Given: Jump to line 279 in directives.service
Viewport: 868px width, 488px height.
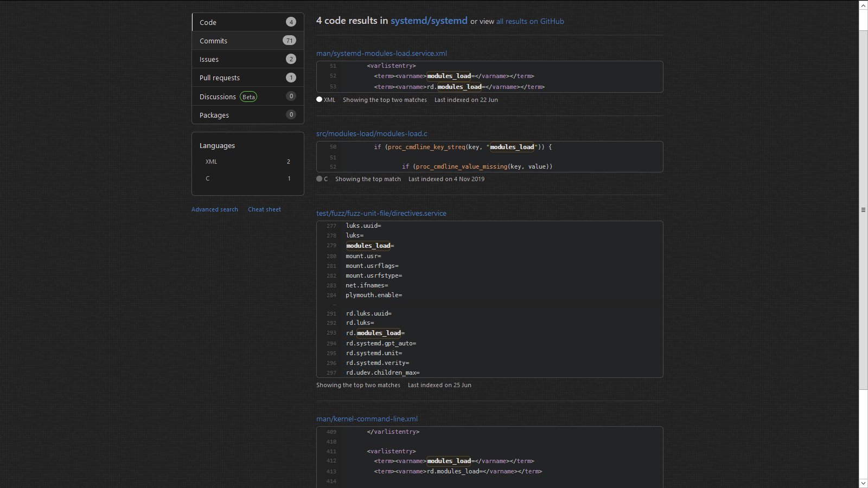Looking at the screenshot, I should point(331,246).
